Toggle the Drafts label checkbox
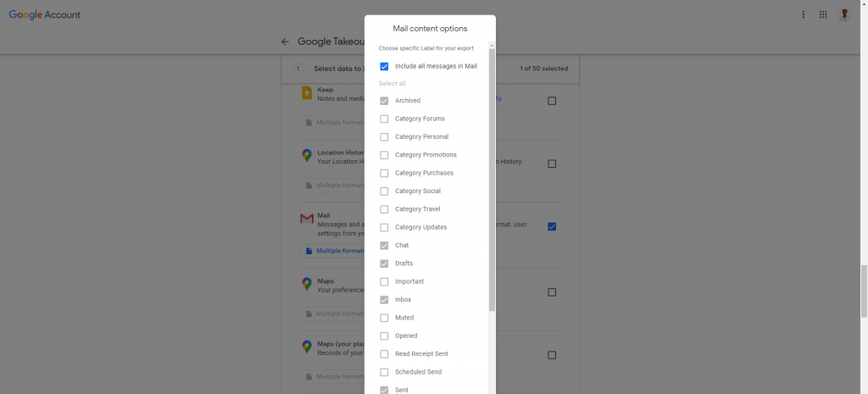This screenshot has height=394, width=868. pyautogui.click(x=384, y=264)
